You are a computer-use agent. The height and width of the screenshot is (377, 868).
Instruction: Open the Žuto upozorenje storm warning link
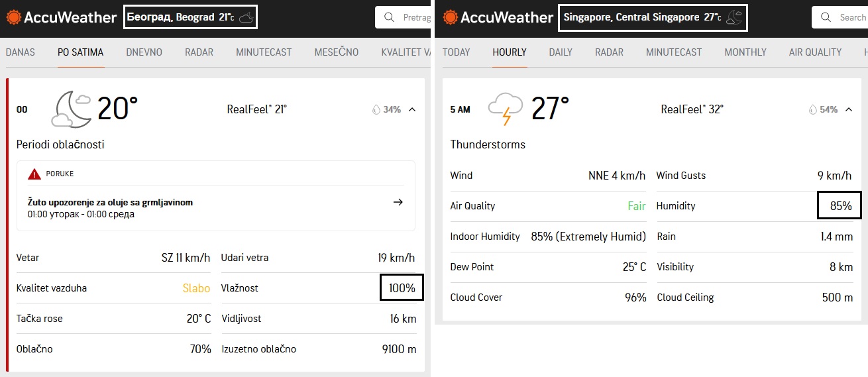pyautogui.click(x=110, y=202)
